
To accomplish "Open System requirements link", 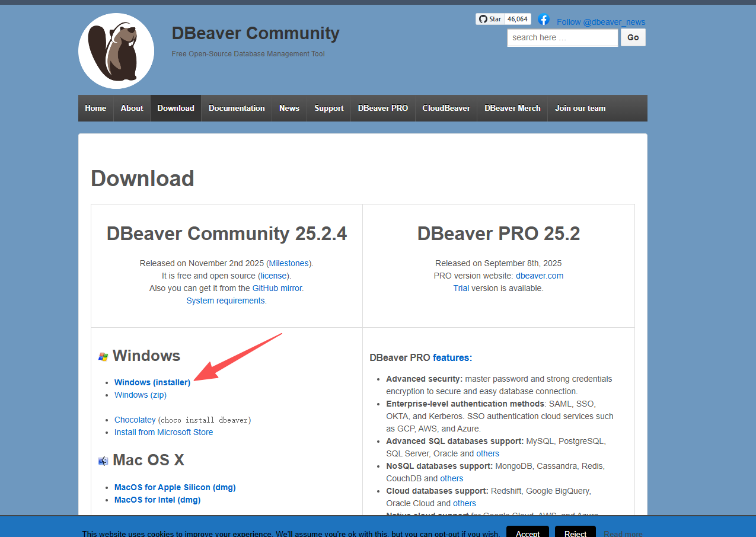I will pyautogui.click(x=225, y=301).
